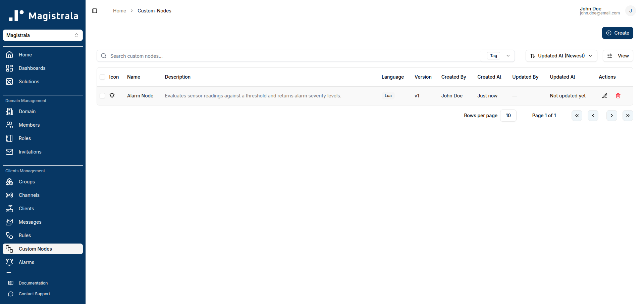The image size is (644, 304).
Task: Click the Home sidebar icon
Action: point(9,55)
